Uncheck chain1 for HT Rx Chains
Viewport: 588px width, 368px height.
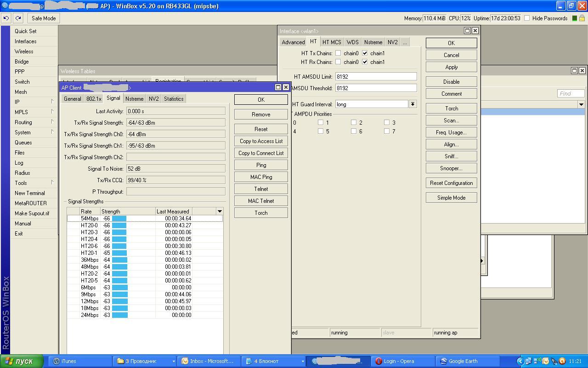point(365,62)
